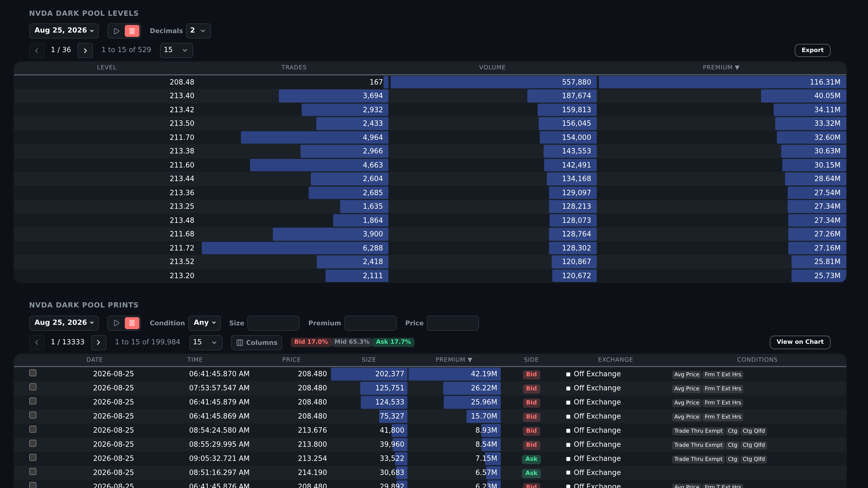Image resolution: width=868 pixels, height=488 pixels.
Task: Click the Premium filter input
Action: click(x=370, y=323)
